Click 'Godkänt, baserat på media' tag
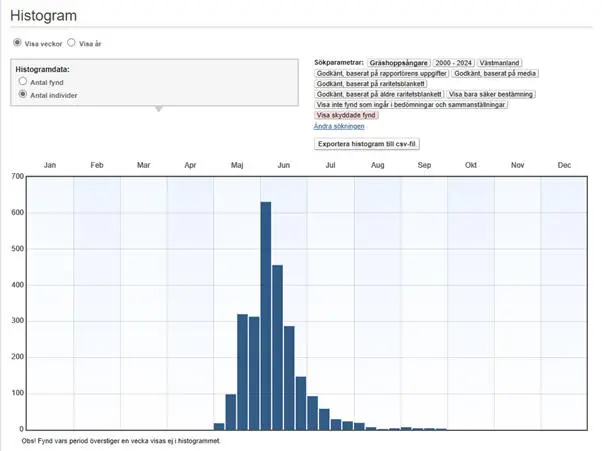Screen dimensions: 602x451 [x=494, y=73]
